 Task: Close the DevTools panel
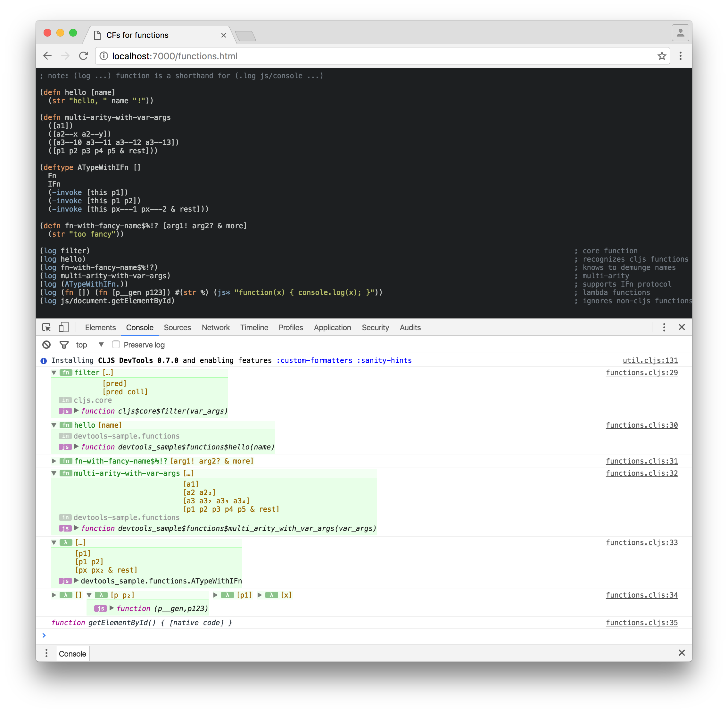click(682, 327)
